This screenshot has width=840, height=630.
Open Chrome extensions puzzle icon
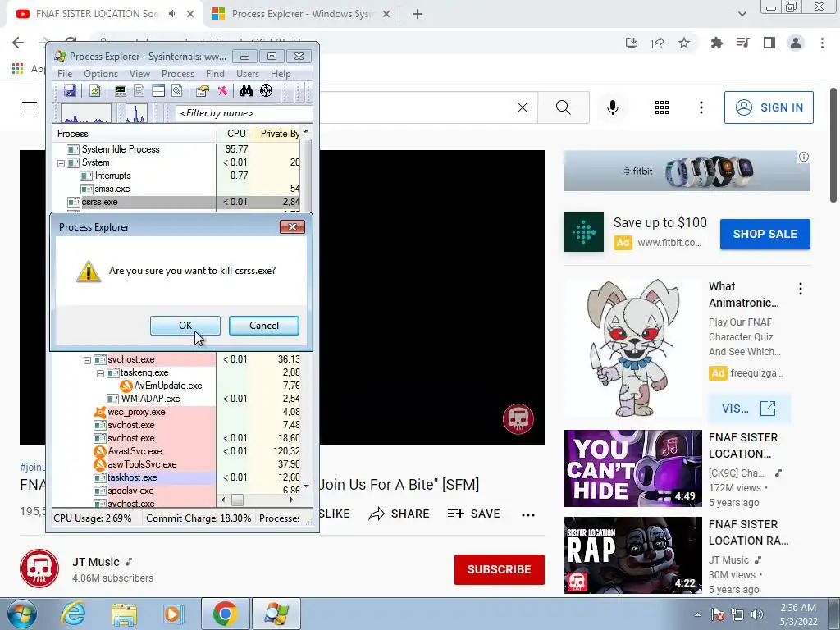coord(716,43)
